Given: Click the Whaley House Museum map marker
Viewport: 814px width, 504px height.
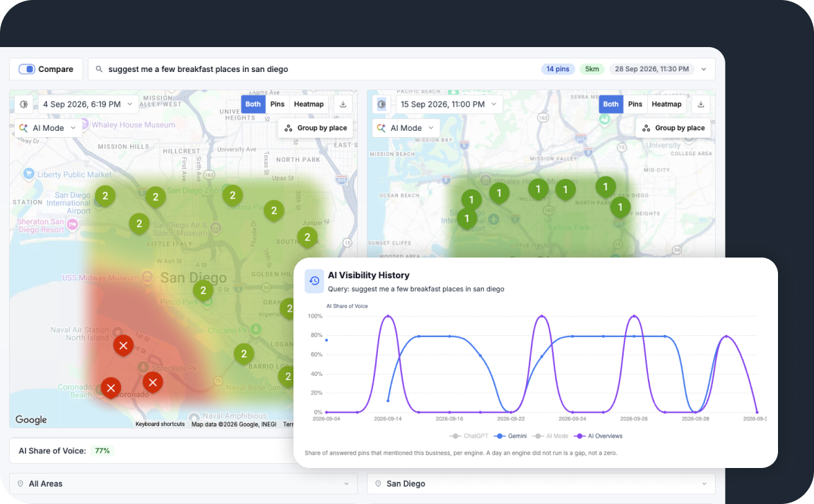Looking at the screenshot, I should 84,125.
